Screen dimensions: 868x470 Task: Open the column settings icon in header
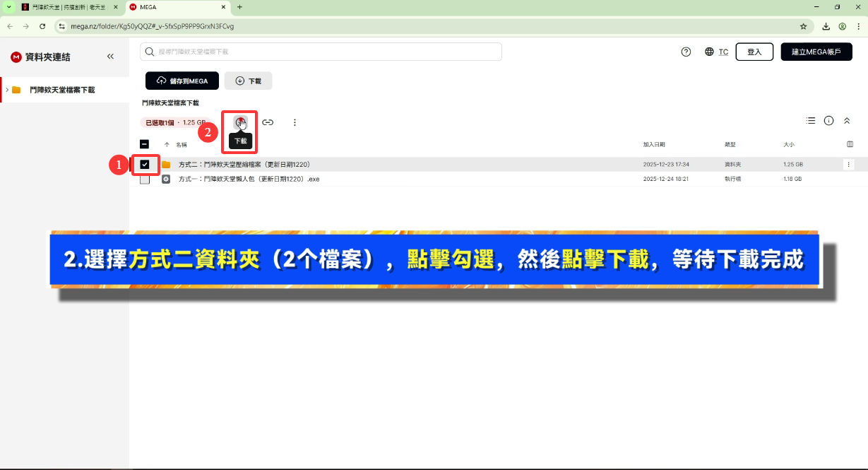[850, 144]
